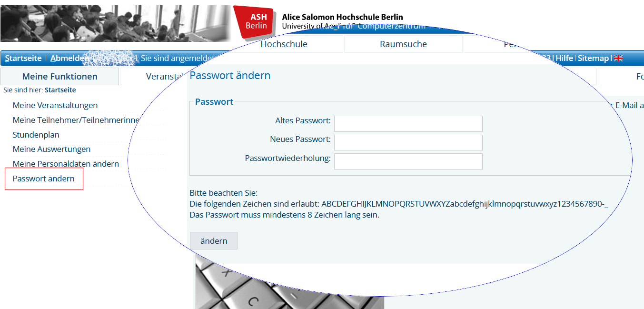Open the Raumsuche tab
The width and height of the screenshot is (644, 309).
pos(403,44)
